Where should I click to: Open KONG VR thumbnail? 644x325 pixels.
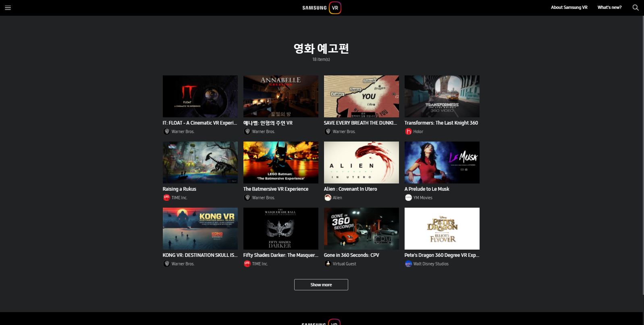point(200,229)
